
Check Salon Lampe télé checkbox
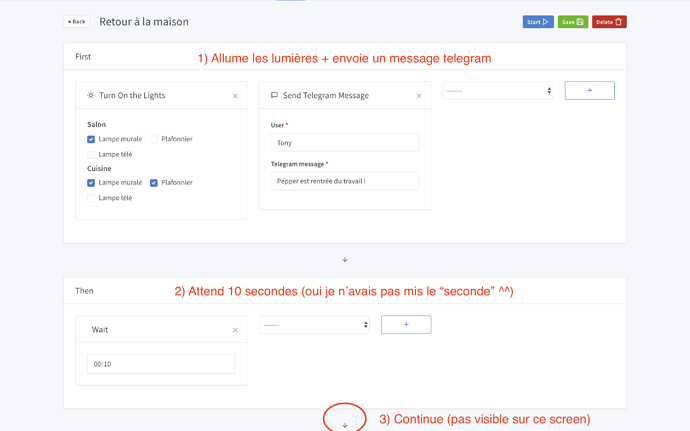91,155
